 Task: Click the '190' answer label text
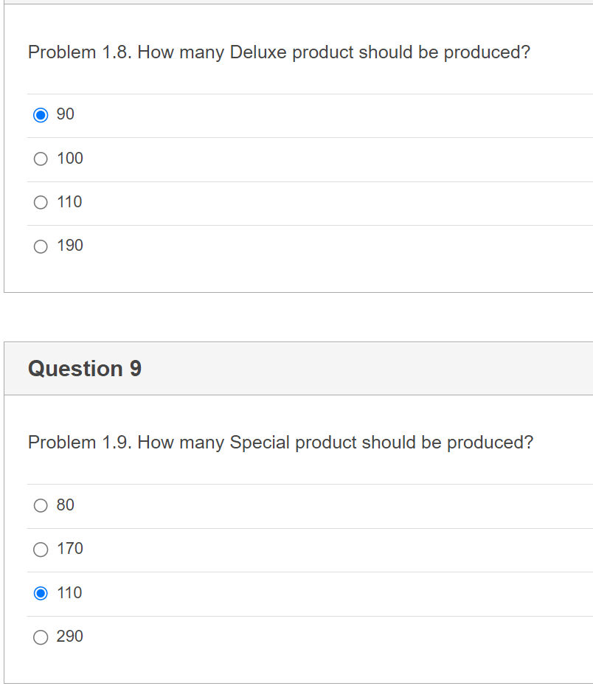[x=70, y=246]
